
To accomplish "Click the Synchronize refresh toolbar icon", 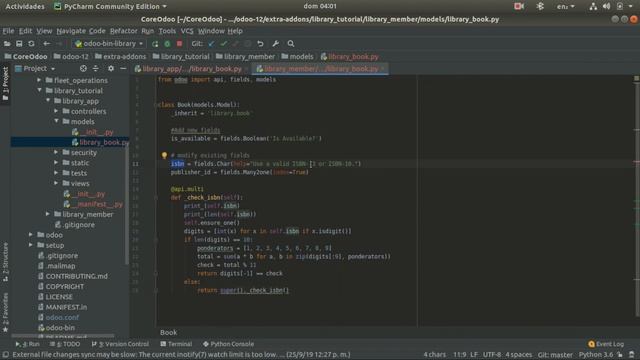I will 31,44.
